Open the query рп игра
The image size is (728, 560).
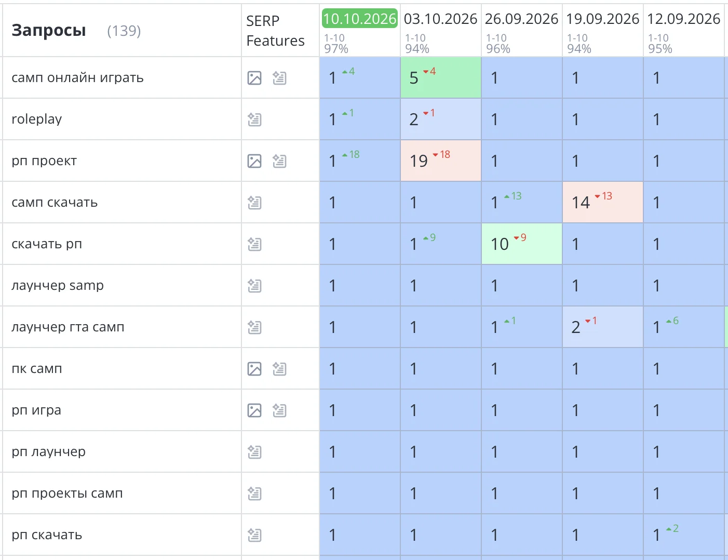tap(36, 410)
